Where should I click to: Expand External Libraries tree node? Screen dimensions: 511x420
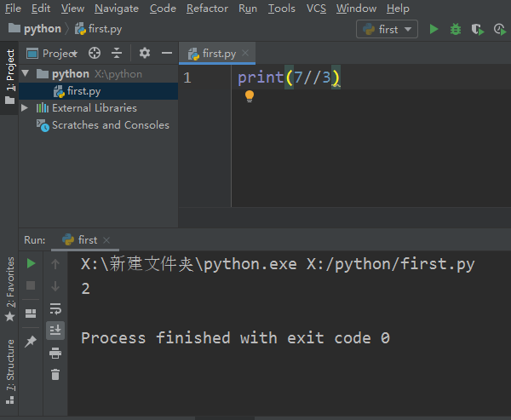coord(25,108)
